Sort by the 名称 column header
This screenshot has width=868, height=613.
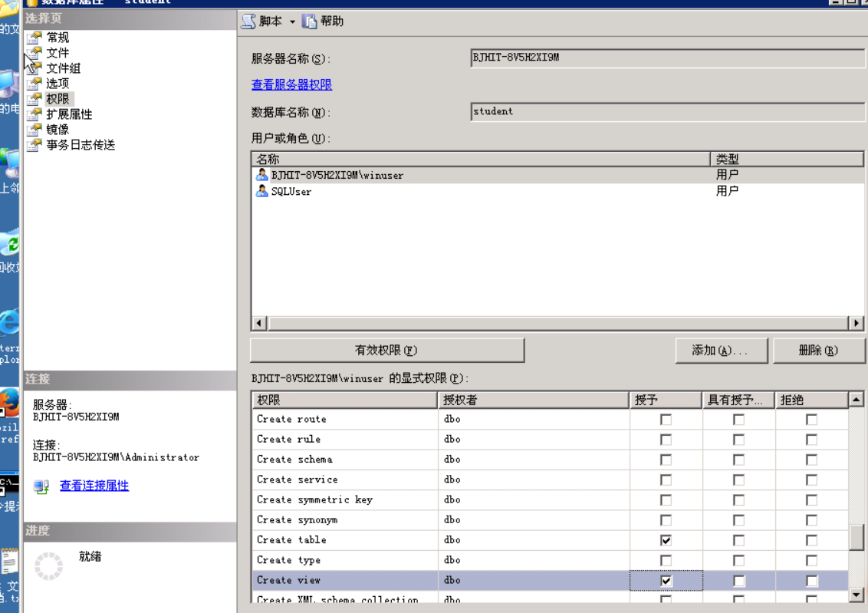[481, 160]
